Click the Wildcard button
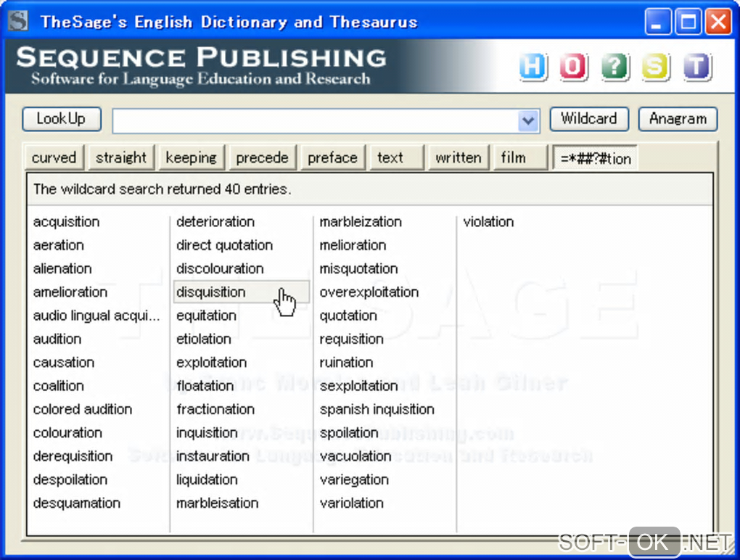 [589, 118]
